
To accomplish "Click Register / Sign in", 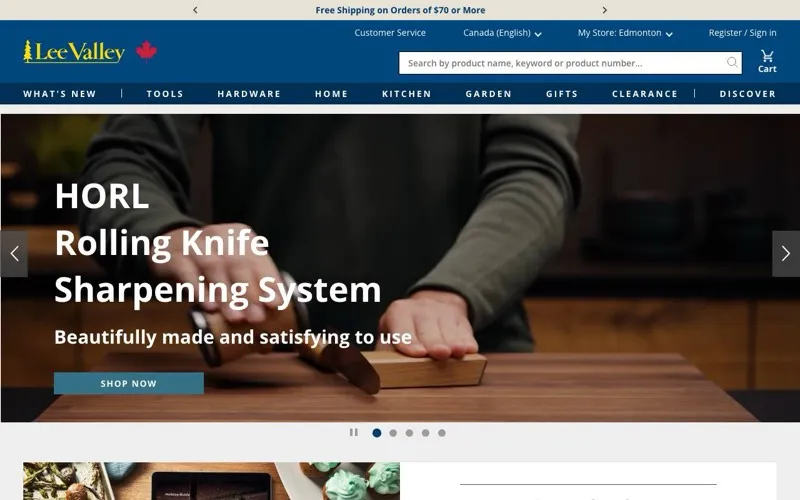I will coord(742,33).
